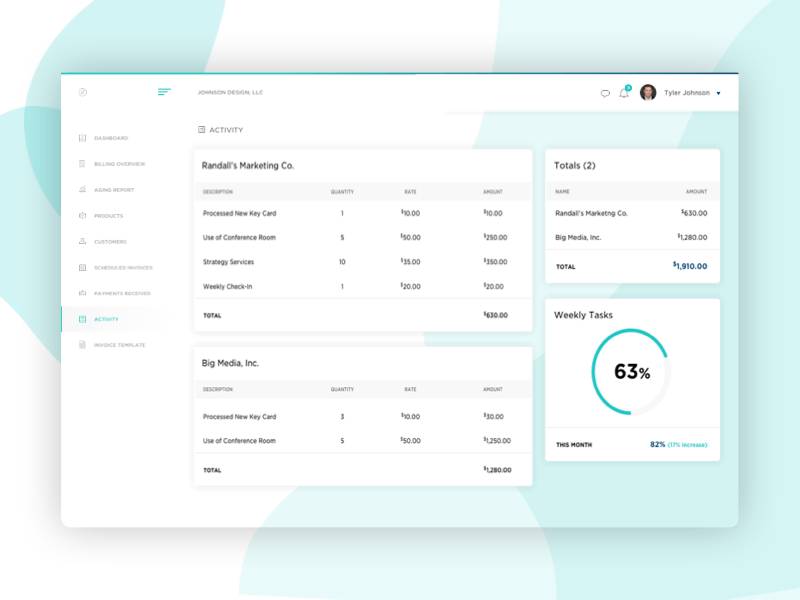This screenshot has width=800, height=600.
Task: Open Products via its sidebar icon
Action: point(83,216)
